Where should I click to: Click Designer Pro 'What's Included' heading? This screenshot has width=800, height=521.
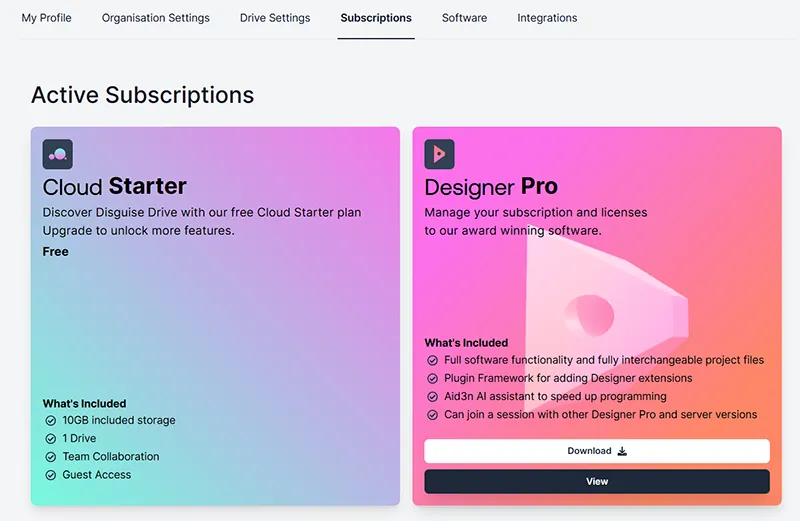click(x=466, y=343)
